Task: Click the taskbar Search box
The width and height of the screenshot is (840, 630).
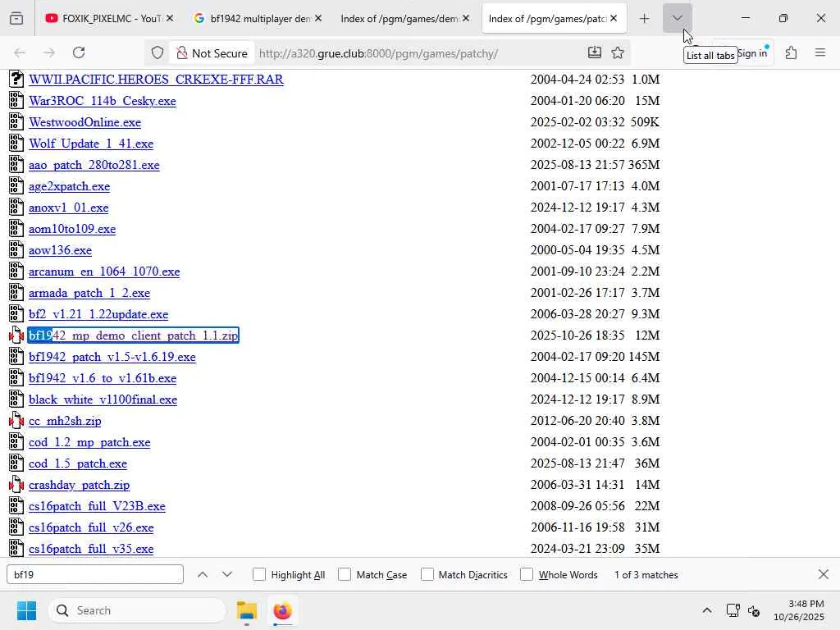Action: click(137, 610)
